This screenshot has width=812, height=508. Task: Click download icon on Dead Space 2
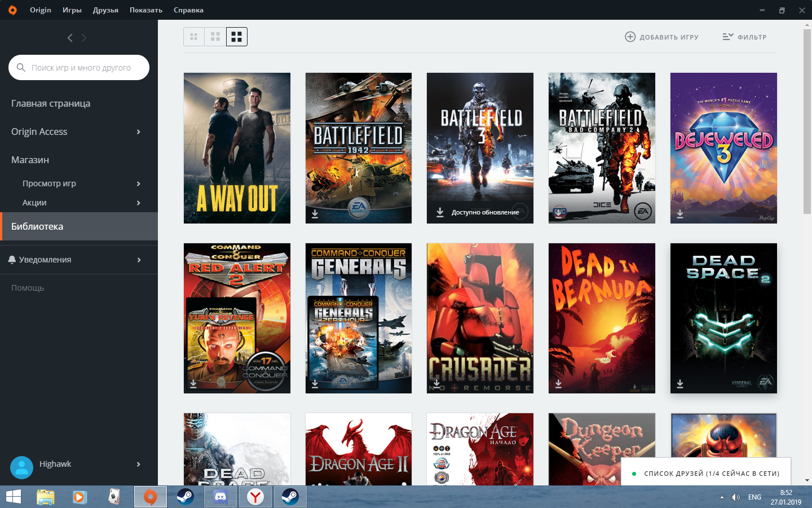tap(679, 384)
